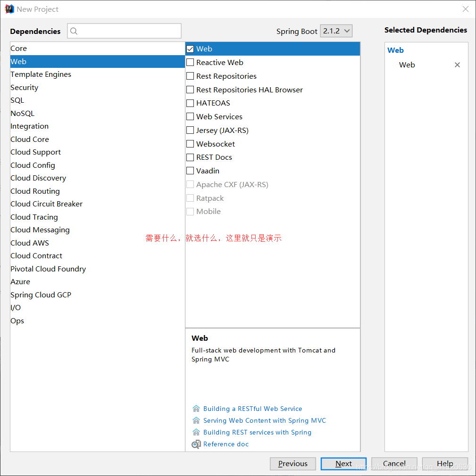This screenshot has width=476, height=476.
Task: Click the Next button
Action: (343, 464)
